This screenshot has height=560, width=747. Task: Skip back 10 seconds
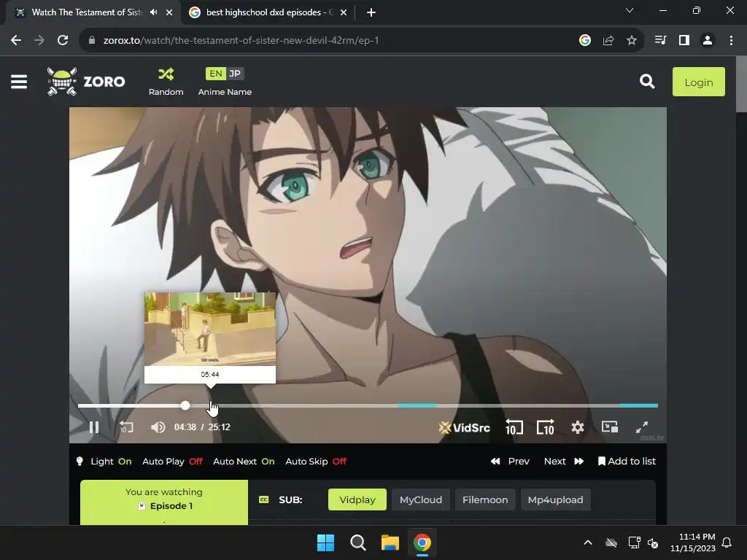514,427
